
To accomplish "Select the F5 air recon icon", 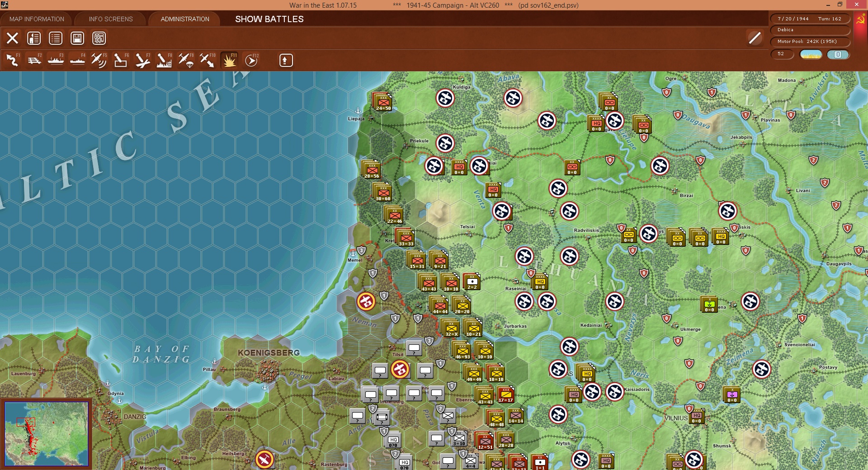I will click(x=99, y=60).
